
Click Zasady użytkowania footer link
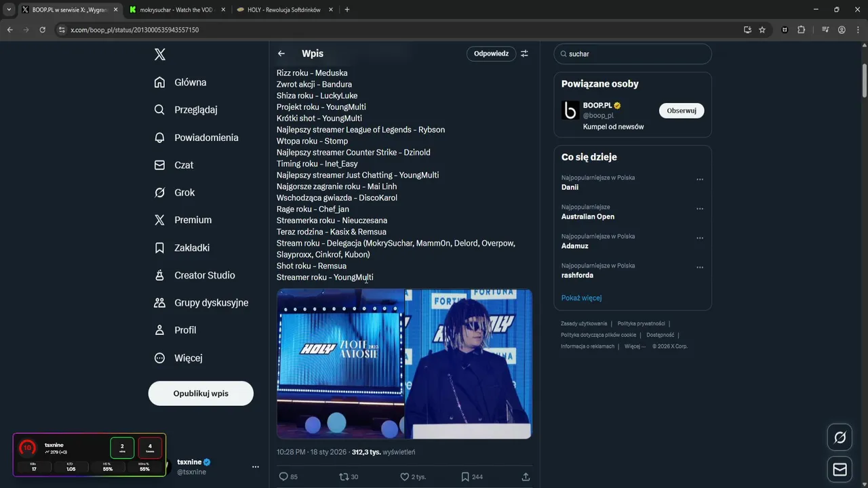tap(584, 324)
